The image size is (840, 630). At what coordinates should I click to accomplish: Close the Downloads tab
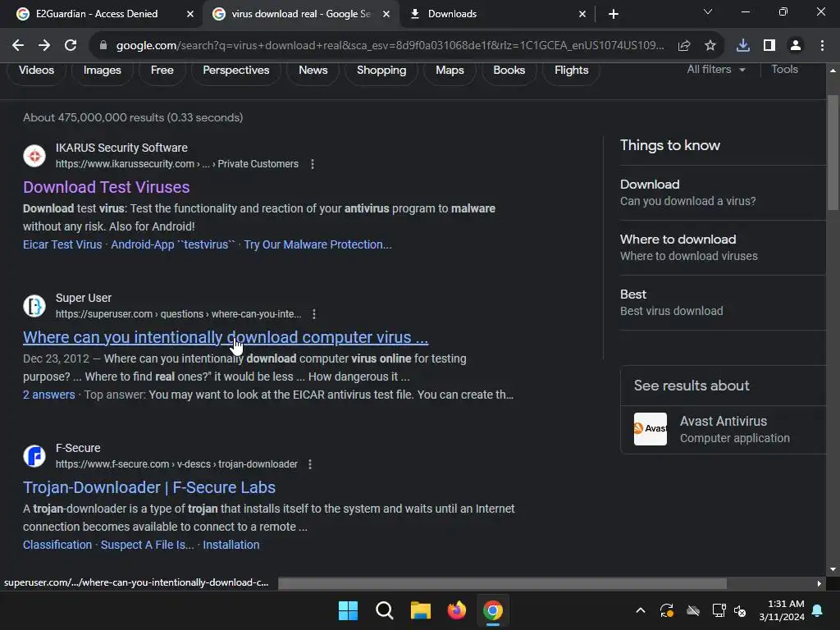point(582,14)
